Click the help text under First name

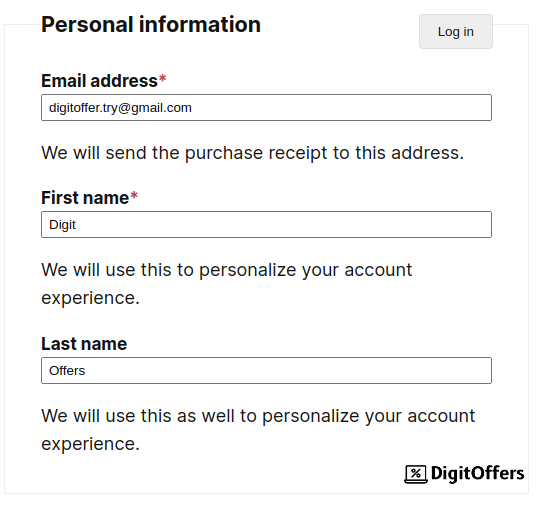(226, 284)
